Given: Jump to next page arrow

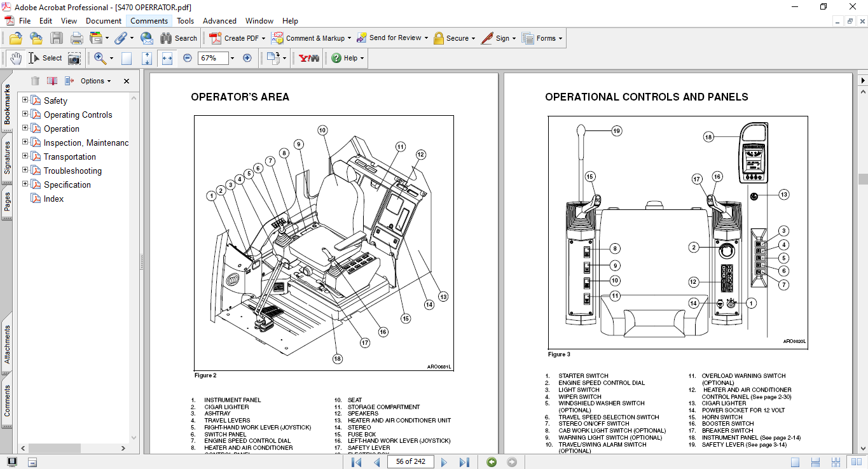Looking at the screenshot, I should pos(444,462).
